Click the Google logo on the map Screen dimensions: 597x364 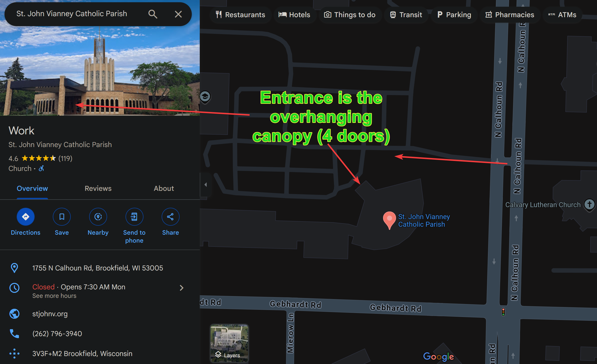point(439,357)
